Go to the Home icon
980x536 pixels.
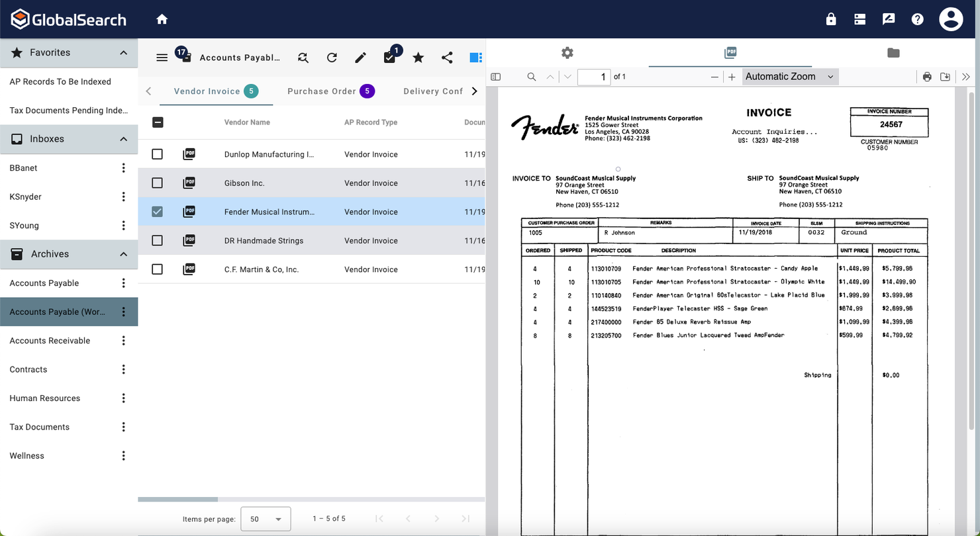click(x=162, y=19)
